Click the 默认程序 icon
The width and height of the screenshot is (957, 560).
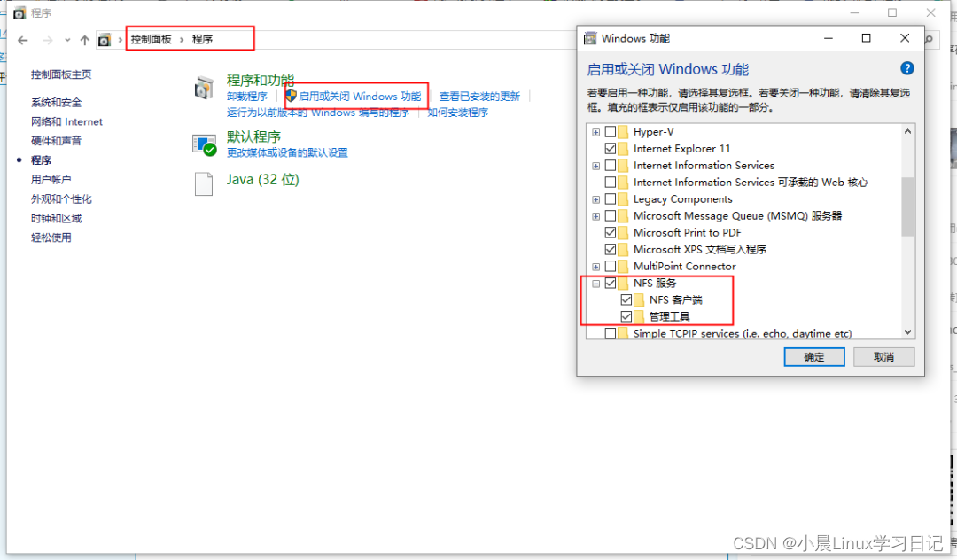click(205, 145)
